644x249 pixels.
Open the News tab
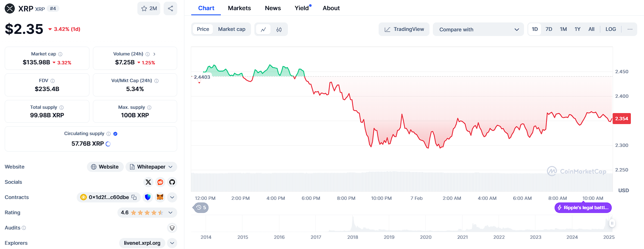pos(273,8)
